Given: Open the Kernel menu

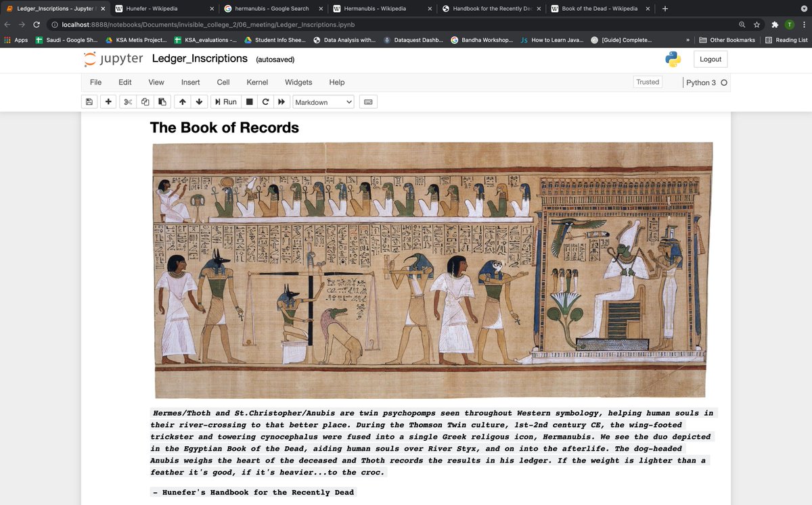Looking at the screenshot, I should point(257,82).
